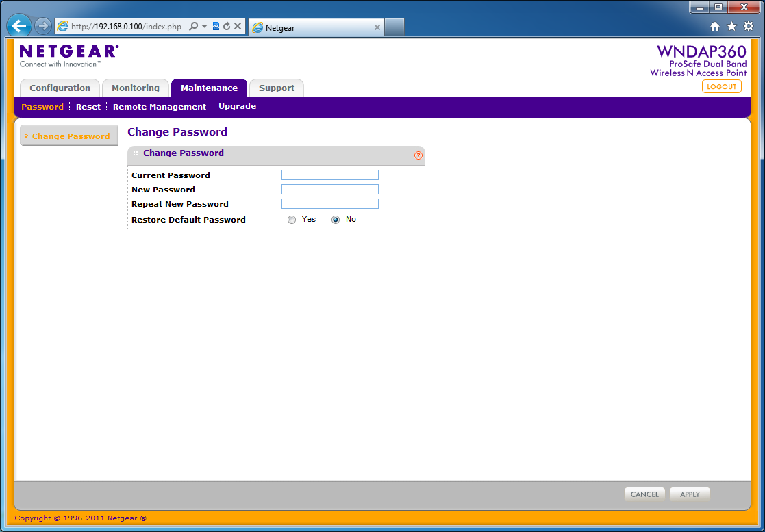The height and width of the screenshot is (532, 765).
Task: Open the Password submenu item
Action: tap(42, 107)
